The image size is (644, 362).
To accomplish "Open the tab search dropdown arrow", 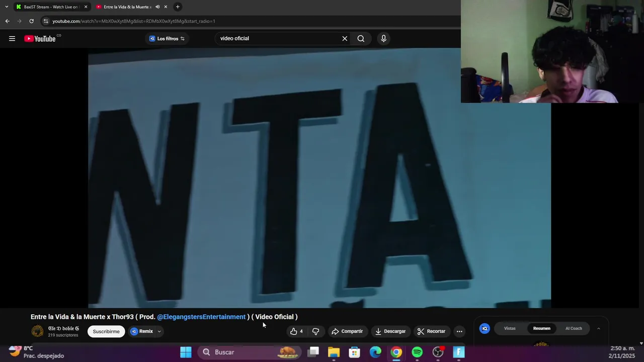I will 6,7.
